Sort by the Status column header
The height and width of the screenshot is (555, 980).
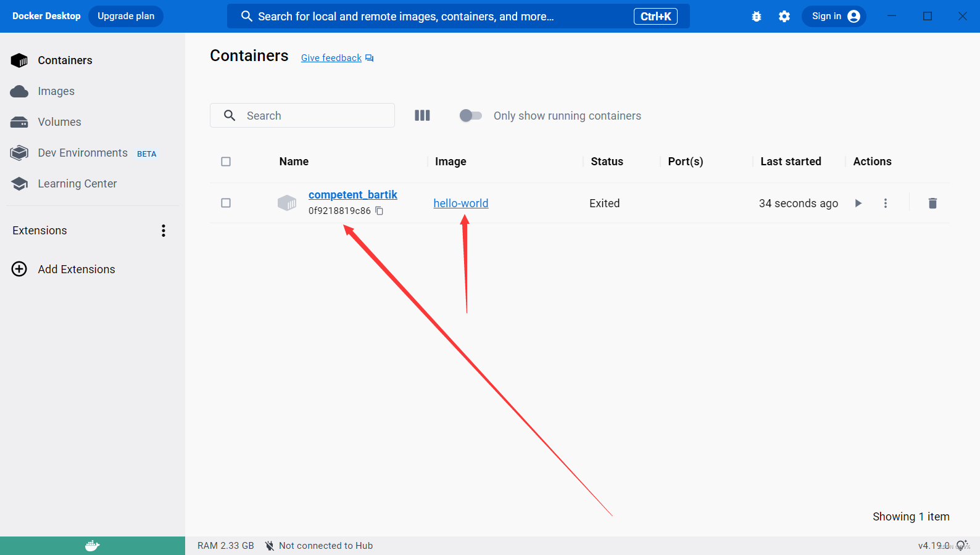(607, 162)
